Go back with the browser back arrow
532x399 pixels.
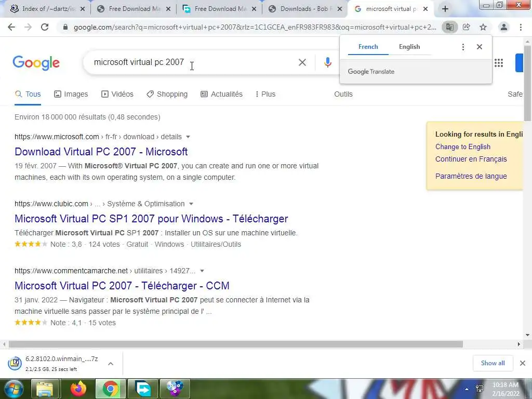(x=11, y=27)
